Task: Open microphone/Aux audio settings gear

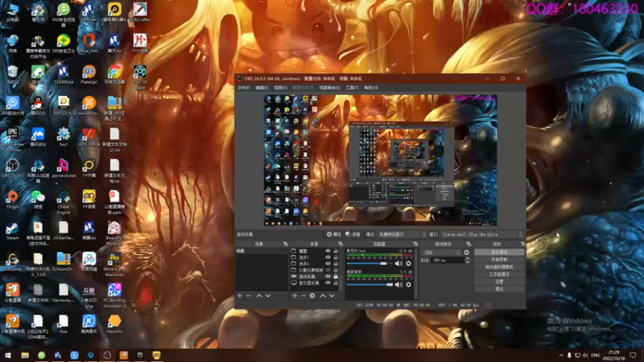Action: point(409,264)
